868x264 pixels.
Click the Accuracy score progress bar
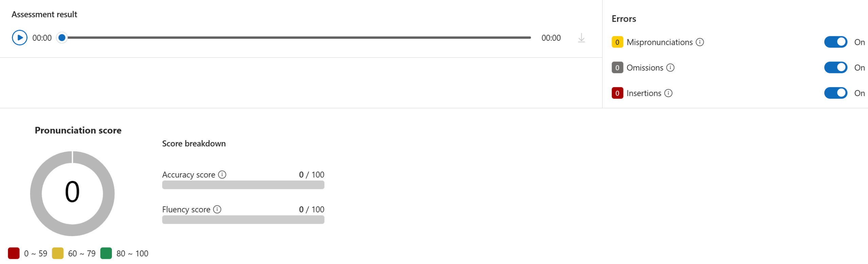[243, 185]
